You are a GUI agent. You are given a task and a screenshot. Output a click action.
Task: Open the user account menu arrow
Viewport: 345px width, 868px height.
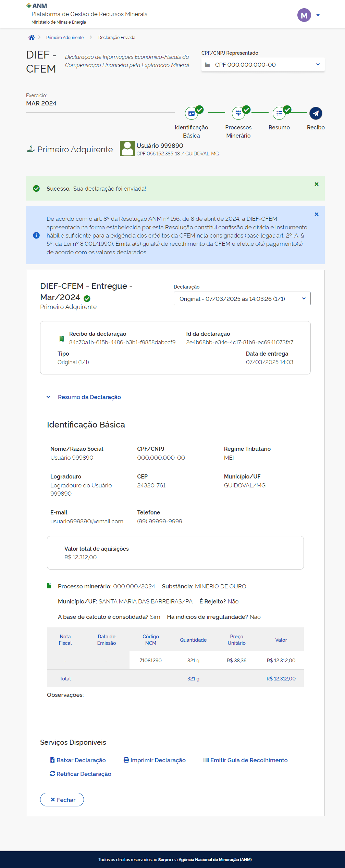(318, 15)
